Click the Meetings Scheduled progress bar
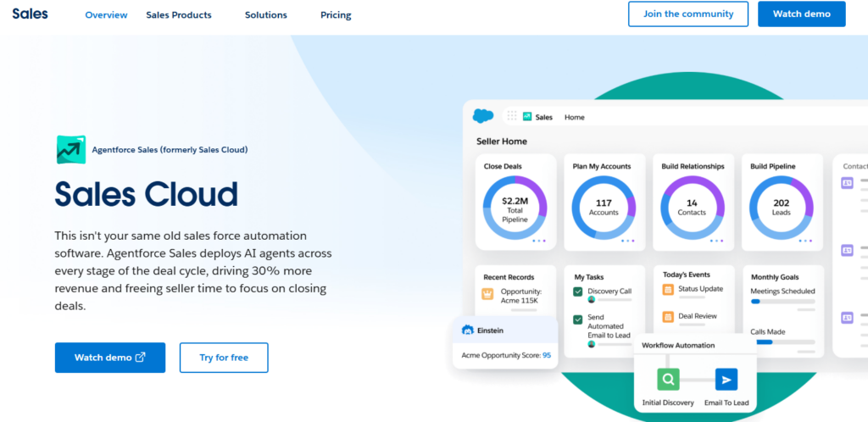 tap(782, 302)
